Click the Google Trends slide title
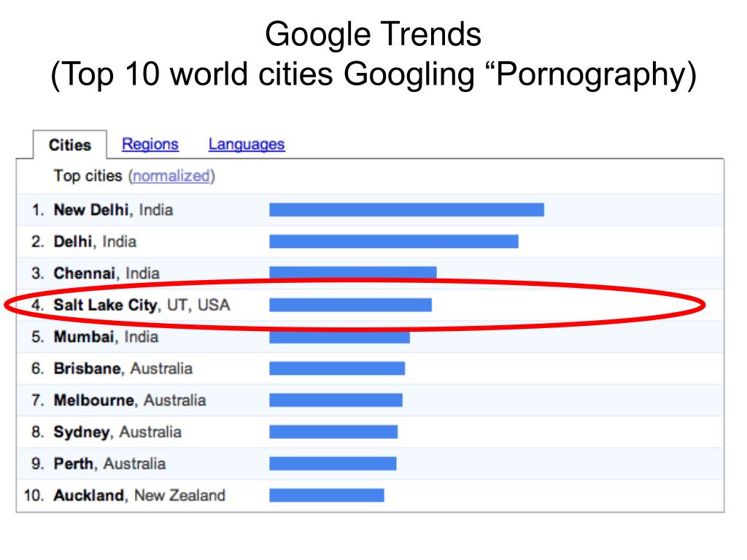Viewport: 747px width, 560px height. (373, 34)
